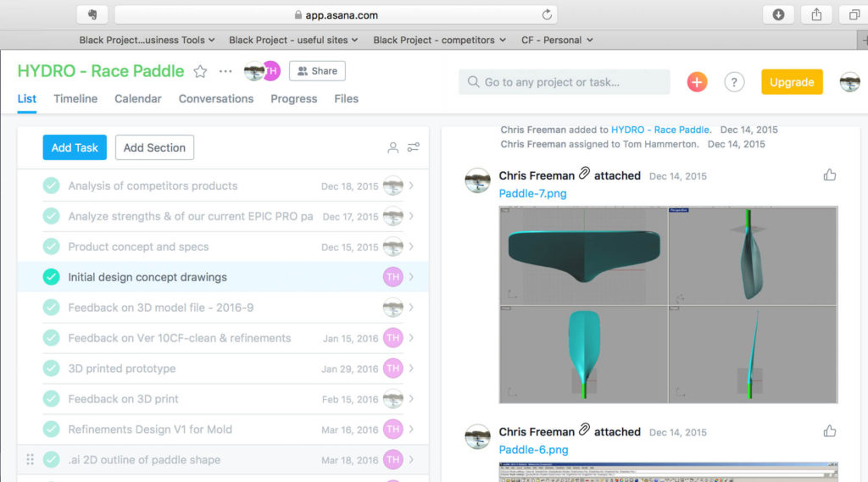Click the orange plus quick-add button
The image size is (868, 482).
(697, 82)
